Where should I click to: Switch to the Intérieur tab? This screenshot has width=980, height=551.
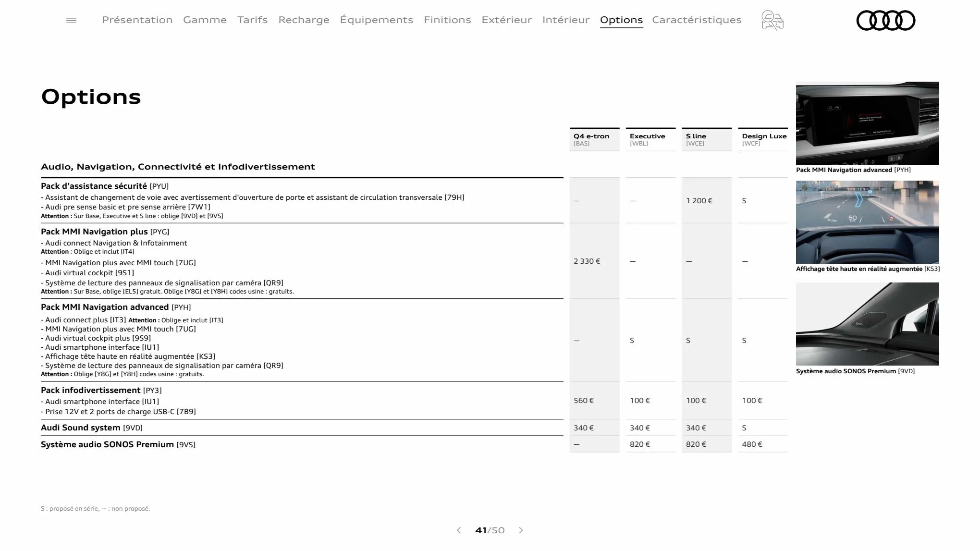point(566,20)
